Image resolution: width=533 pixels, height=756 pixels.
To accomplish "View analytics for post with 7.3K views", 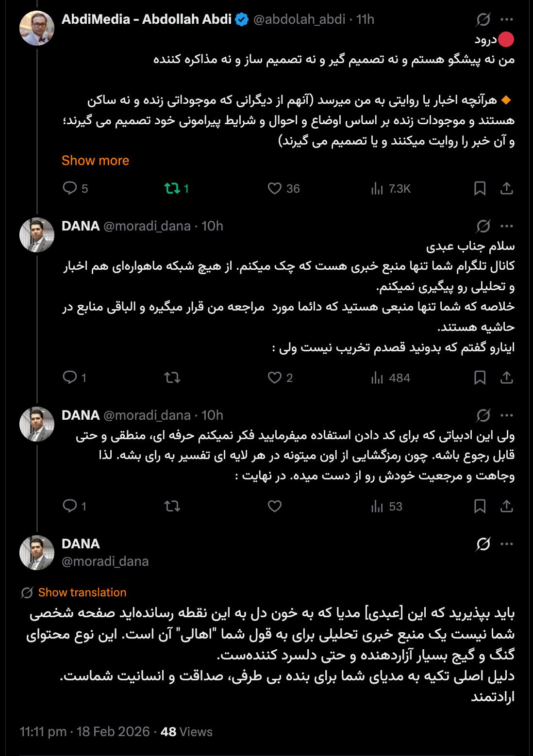I will pos(377,188).
